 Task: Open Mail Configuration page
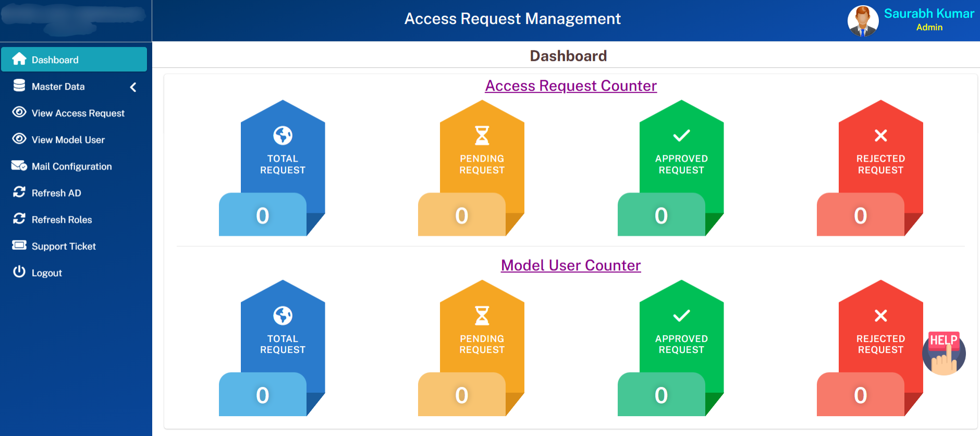(x=74, y=166)
